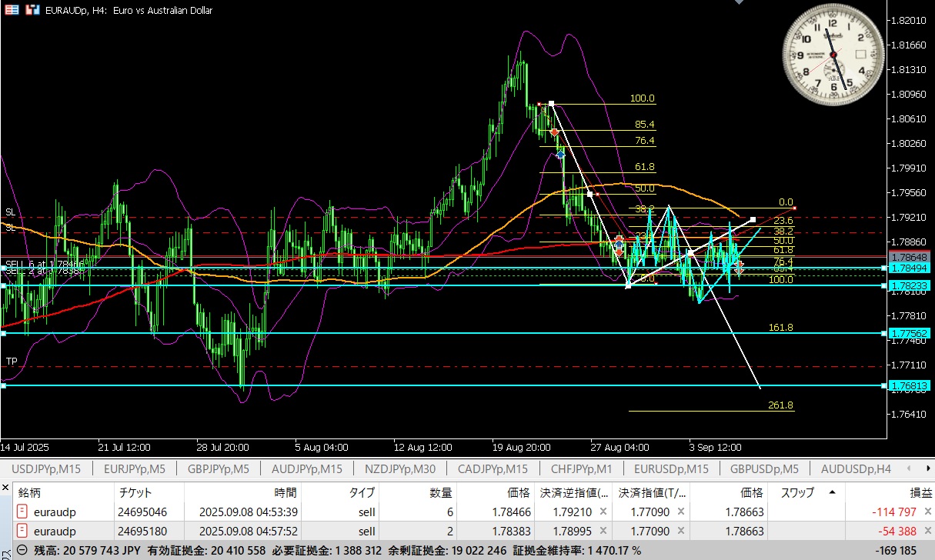935x560 pixels.
Task: Sort by 銘柄 column header
Action: [x=65, y=492]
